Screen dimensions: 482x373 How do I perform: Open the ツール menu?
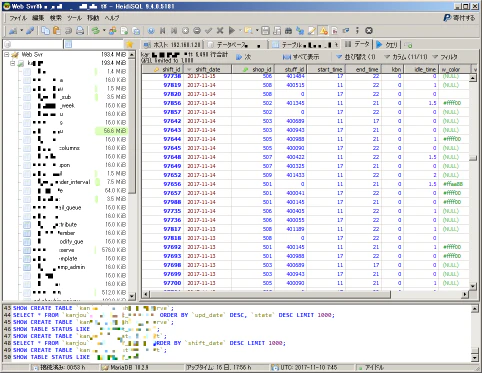[74, 18]
